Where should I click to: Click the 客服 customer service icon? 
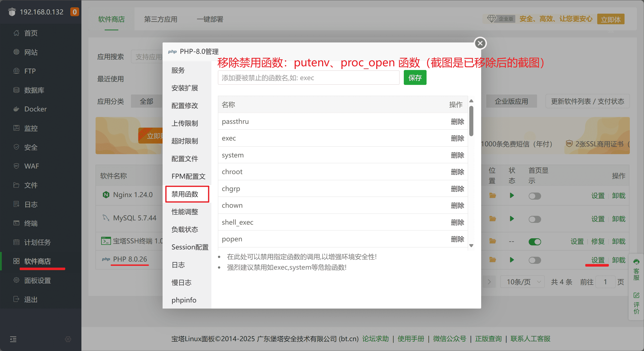pyautogui.click(x=636, y=262)
